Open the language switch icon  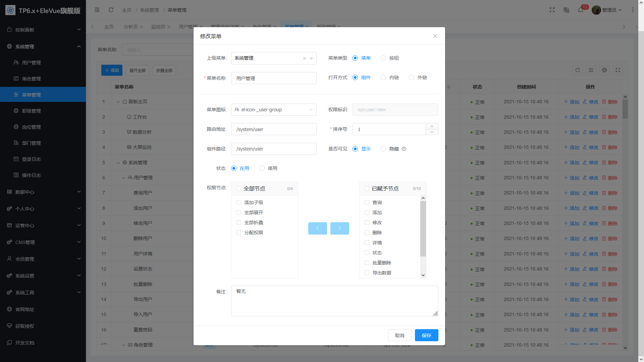coord(566,10)
